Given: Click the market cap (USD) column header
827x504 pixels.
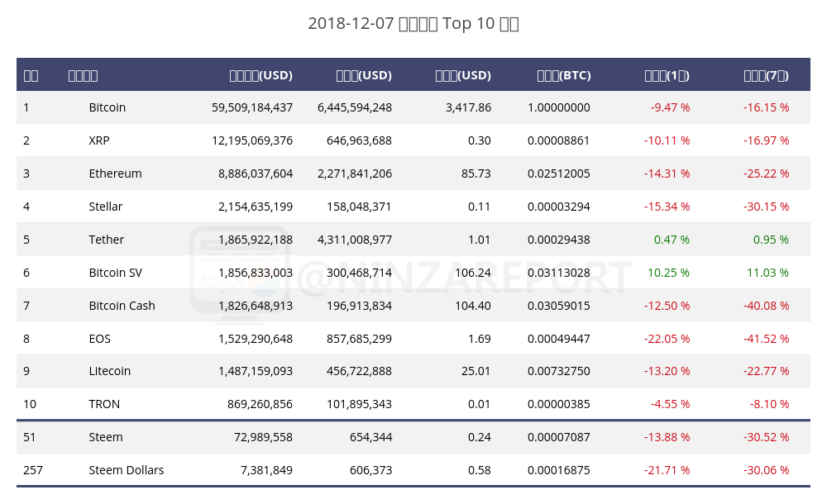Looking at the screenshot, I should coord(261,75).
